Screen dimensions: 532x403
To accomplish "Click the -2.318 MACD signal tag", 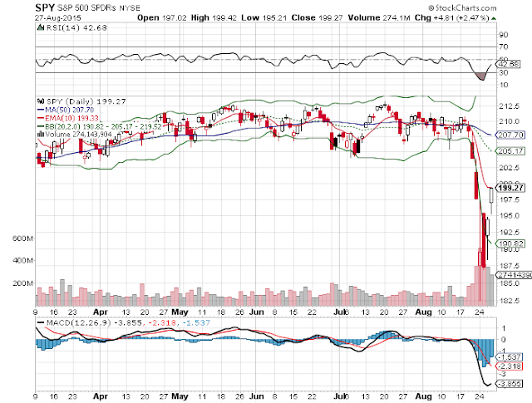I will click(x=510, y=366).
